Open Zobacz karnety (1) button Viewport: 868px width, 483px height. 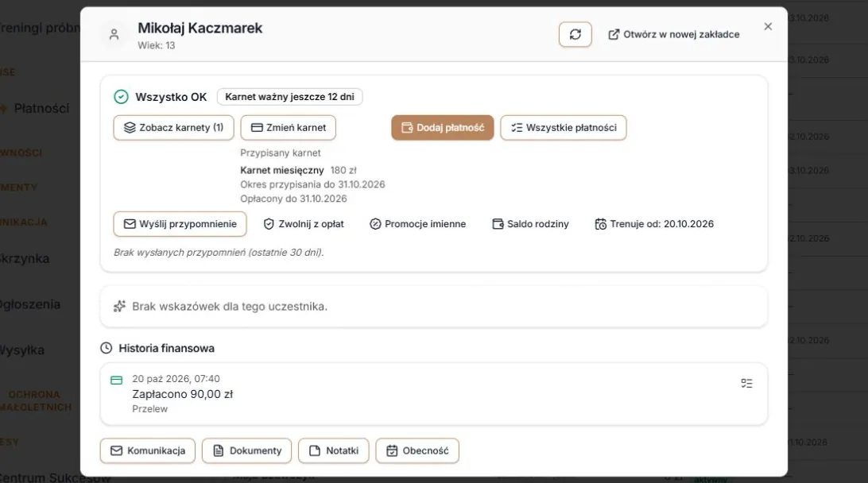pyautogui.click(x=174, y=128)
